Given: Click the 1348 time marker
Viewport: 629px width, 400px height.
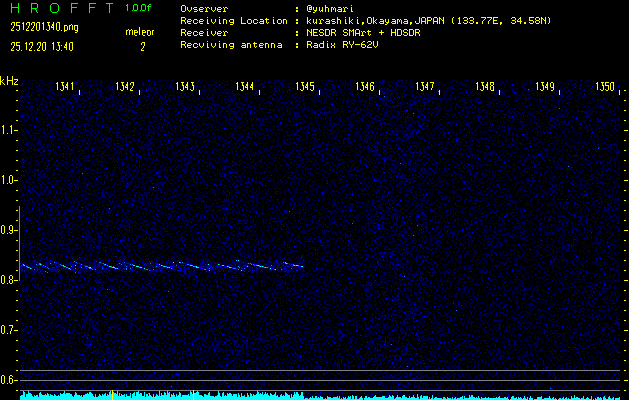Looking at the screenshot, I should [x=485, y=87].
